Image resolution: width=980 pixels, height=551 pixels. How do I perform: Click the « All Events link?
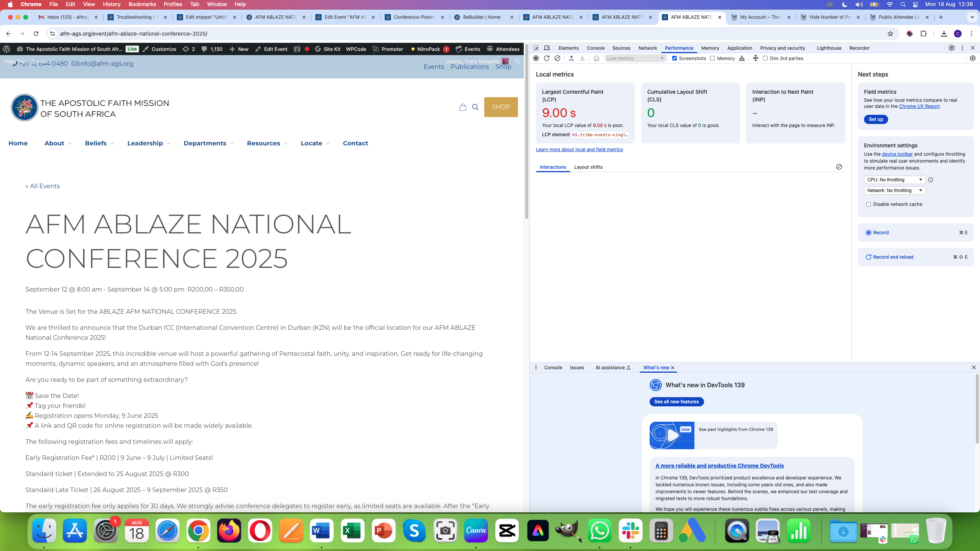(x=42, y=186)
